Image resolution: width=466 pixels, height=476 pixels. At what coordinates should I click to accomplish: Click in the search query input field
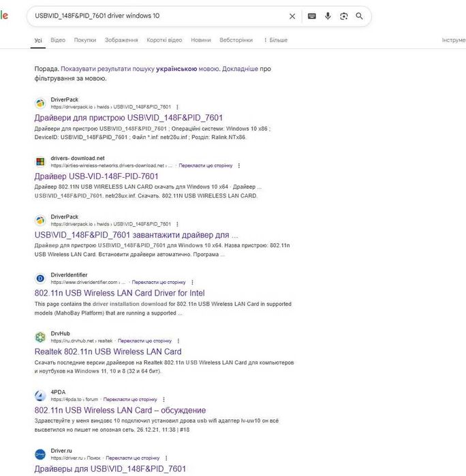click(158, 16)
